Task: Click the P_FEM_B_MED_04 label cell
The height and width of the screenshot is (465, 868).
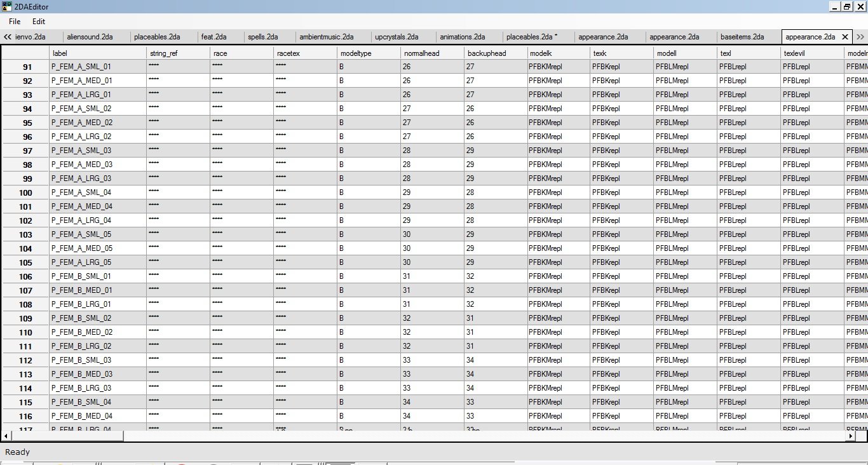Action: [x=98, y=416]
